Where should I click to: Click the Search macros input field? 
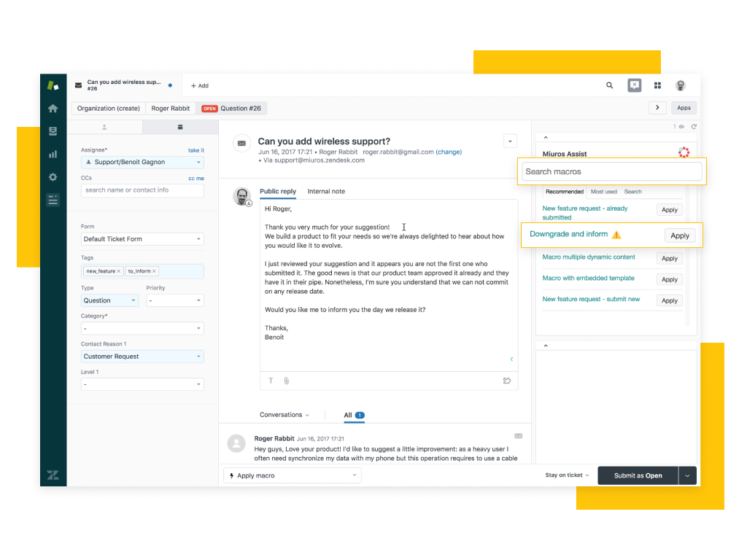[x=612, y=171]
